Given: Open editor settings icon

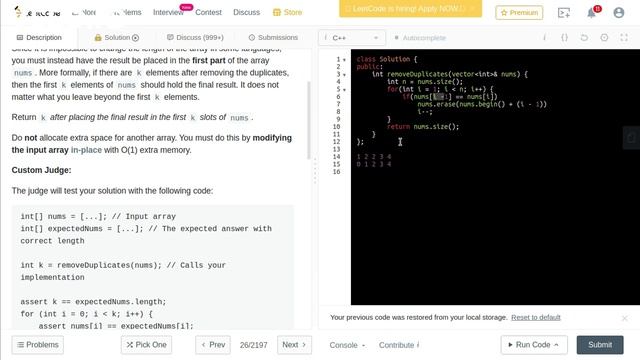Looking at the screenshot, I should point(604,38).
